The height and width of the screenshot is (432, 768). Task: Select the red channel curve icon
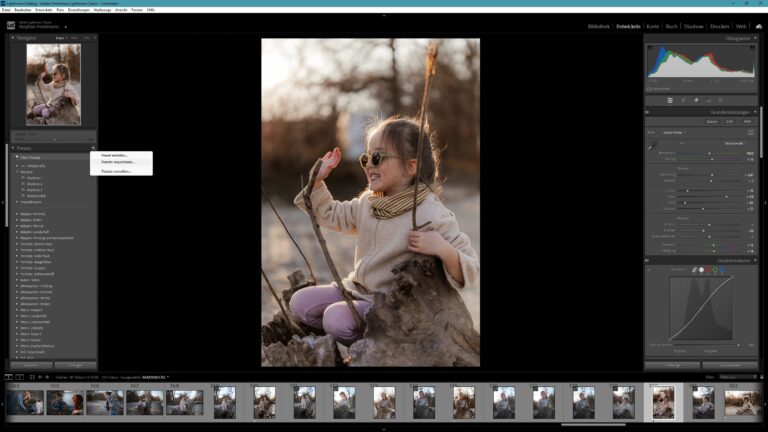pos(708,270)
